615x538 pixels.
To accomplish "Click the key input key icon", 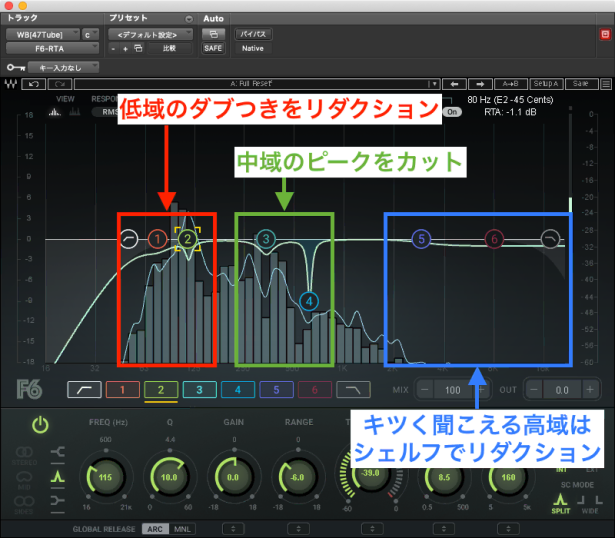I will point(16,67).
